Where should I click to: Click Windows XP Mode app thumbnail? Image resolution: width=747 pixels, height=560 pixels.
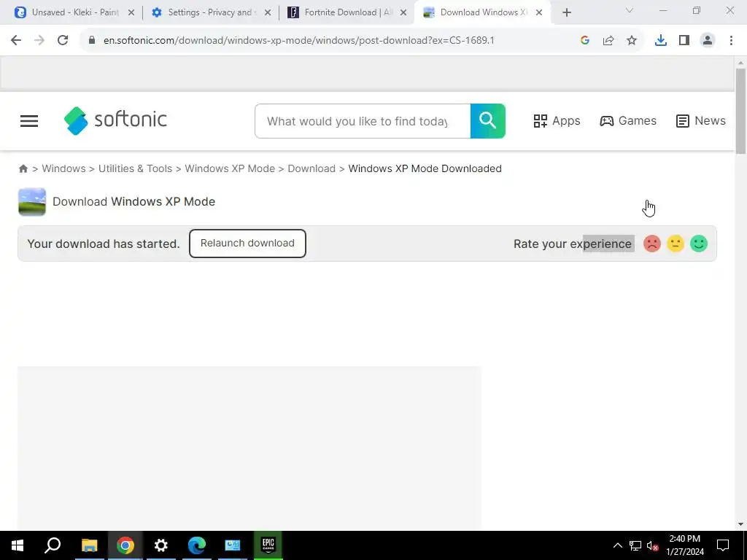coord(32,202)
